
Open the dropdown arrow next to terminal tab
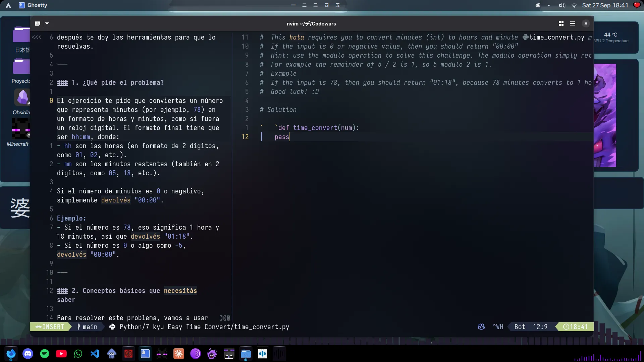47,23
